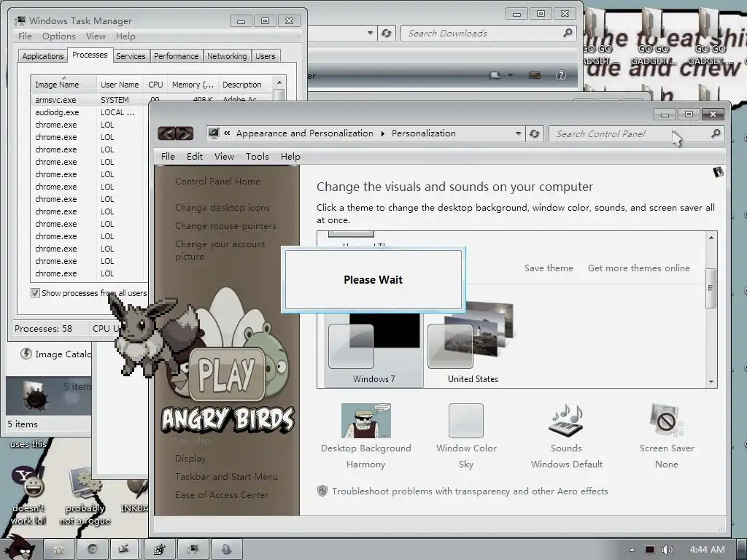Open first pinned taskbar application

click(x=59, y=549)
